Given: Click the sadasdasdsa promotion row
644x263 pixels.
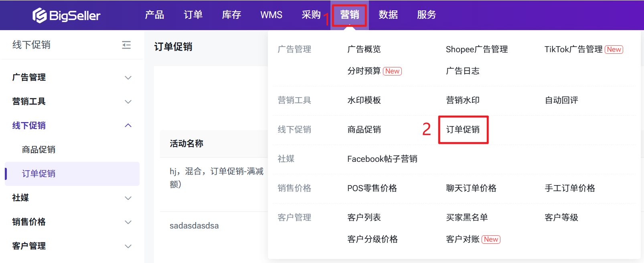Looking at the screenshot, I should pos(194,226).
